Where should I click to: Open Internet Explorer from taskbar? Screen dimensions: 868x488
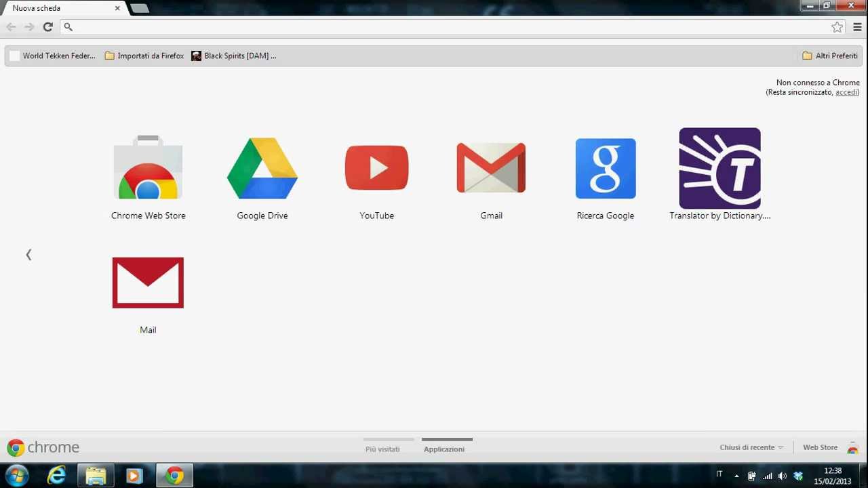57,476
